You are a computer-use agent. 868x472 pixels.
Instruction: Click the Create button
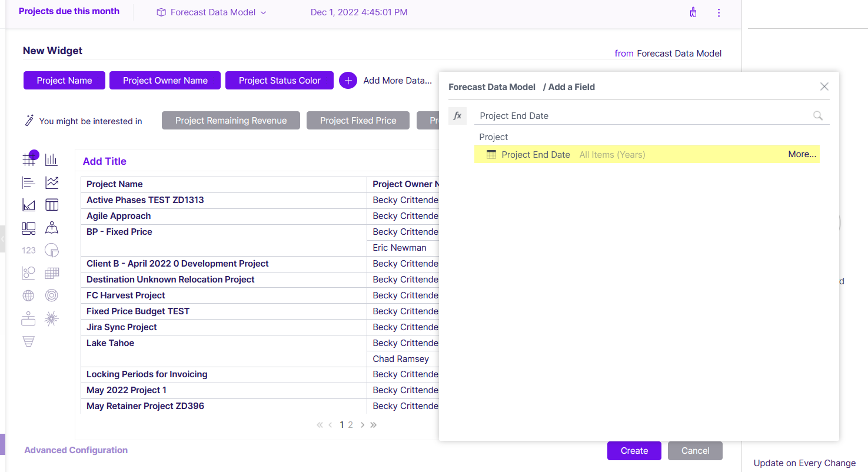[634, 451]
